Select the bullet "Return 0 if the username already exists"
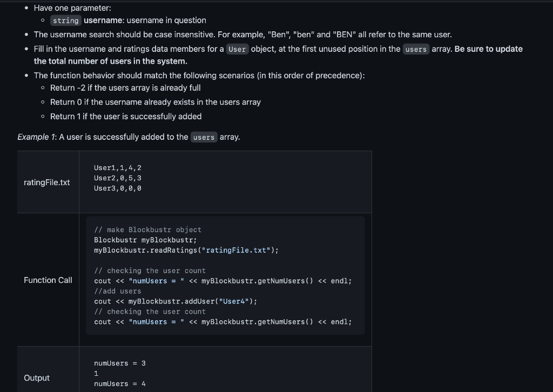Screen dimensions: 553x392 (x=156, y=102)
